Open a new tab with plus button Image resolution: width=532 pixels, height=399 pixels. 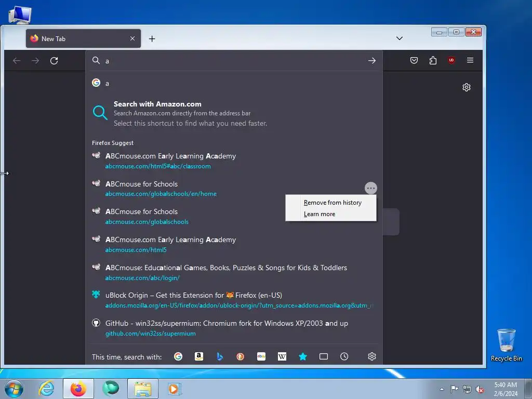(152, 38)
